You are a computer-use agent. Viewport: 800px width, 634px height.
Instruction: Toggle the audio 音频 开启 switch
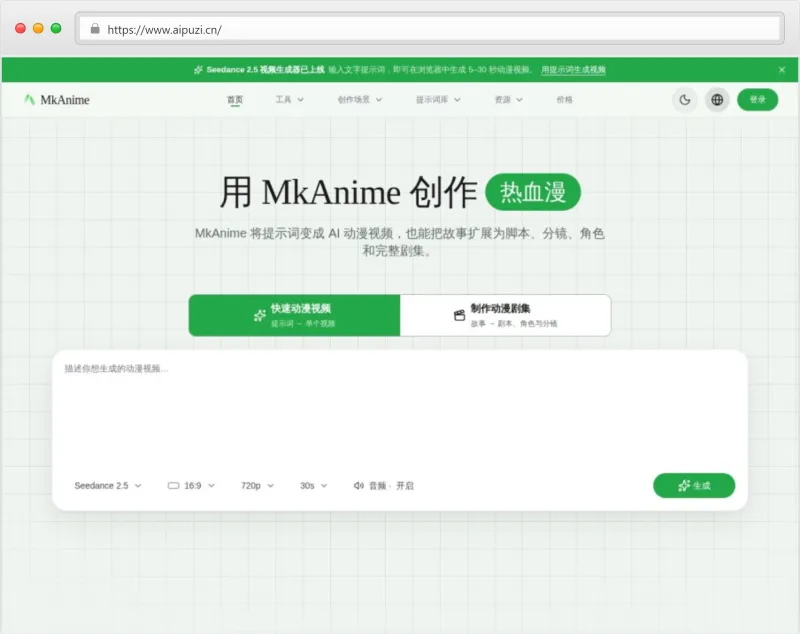(x=384, y=486)
